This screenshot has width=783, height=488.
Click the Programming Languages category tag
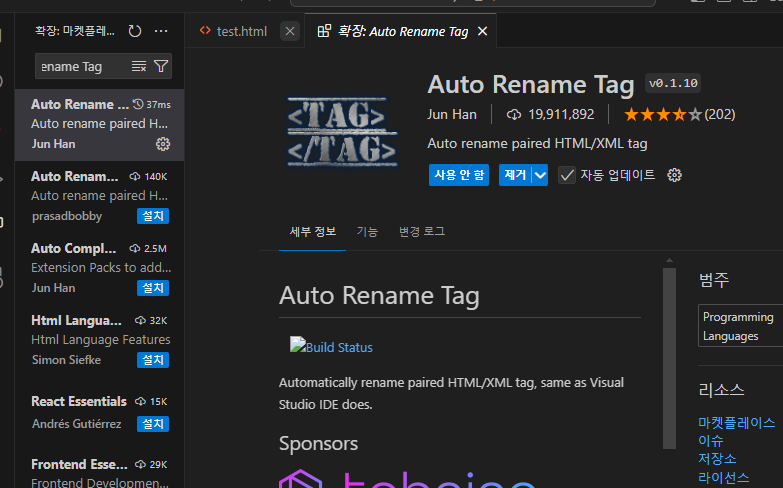click(x=740, y=326)
